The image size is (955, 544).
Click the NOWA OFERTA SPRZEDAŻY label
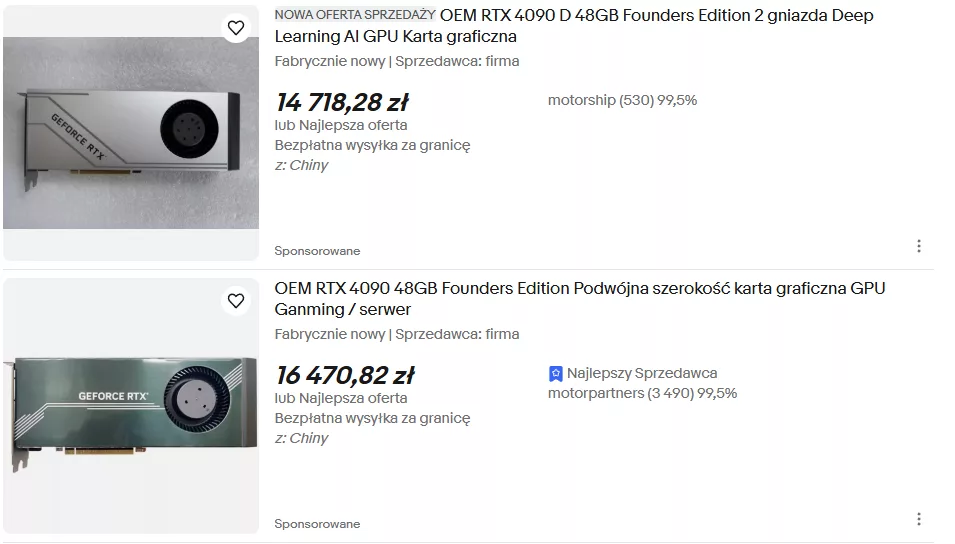355,15
